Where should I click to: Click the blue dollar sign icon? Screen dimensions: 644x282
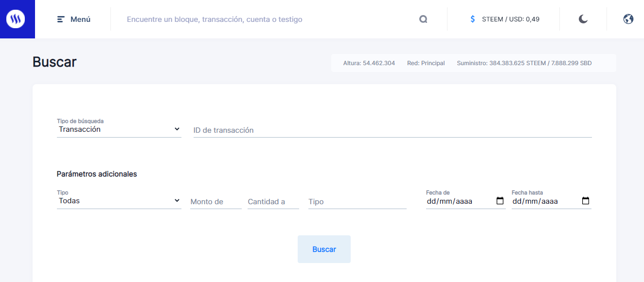point(473,19)
